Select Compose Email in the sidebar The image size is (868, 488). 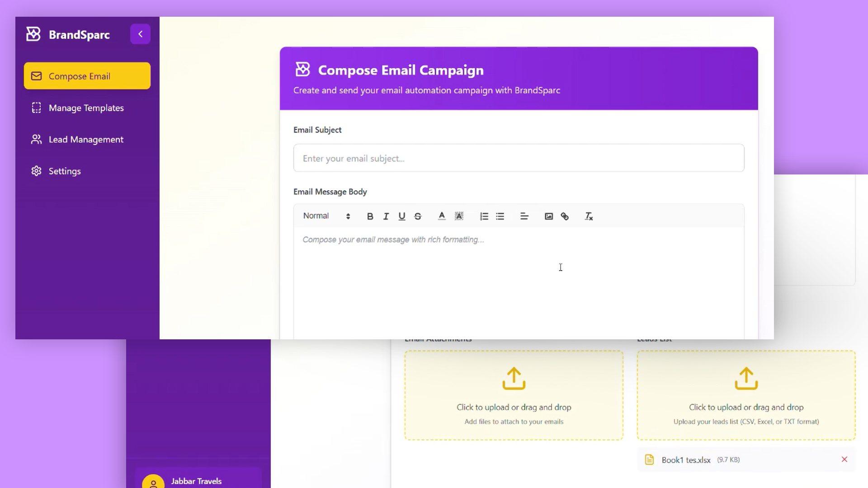pos(80,76)
